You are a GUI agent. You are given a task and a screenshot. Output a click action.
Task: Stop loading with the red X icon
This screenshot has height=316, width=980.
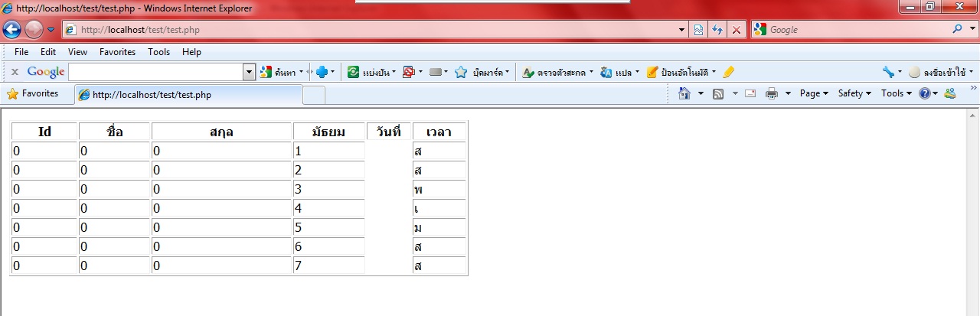point(737,30)
